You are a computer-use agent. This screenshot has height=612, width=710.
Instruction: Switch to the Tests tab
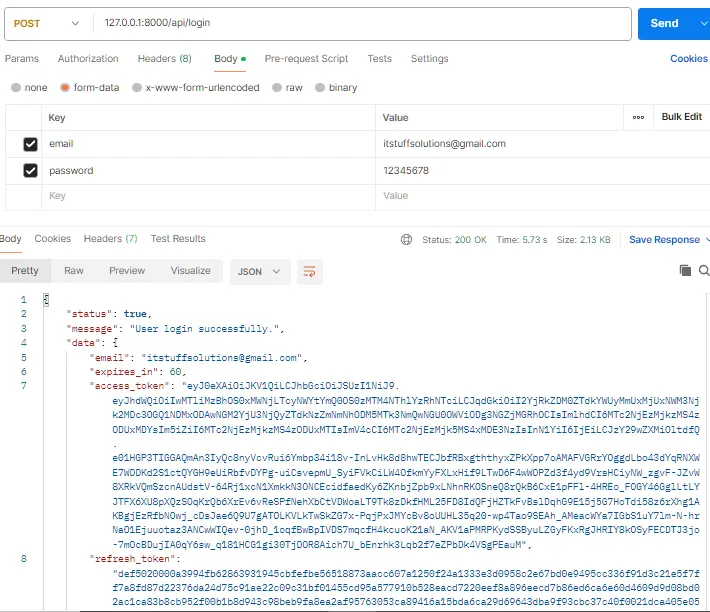pyautogui.click(x=379, y=58)
